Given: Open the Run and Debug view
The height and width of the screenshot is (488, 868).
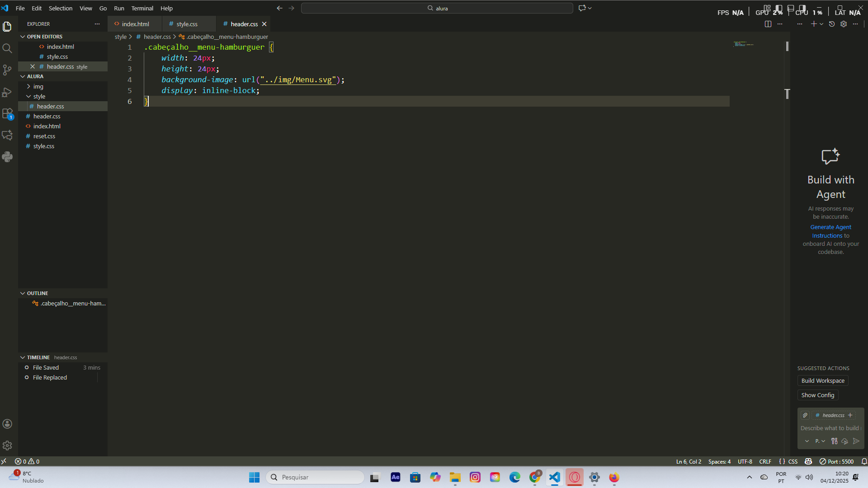Looking at the screenshot, I should pyautogui.click(x=7, y=92).
